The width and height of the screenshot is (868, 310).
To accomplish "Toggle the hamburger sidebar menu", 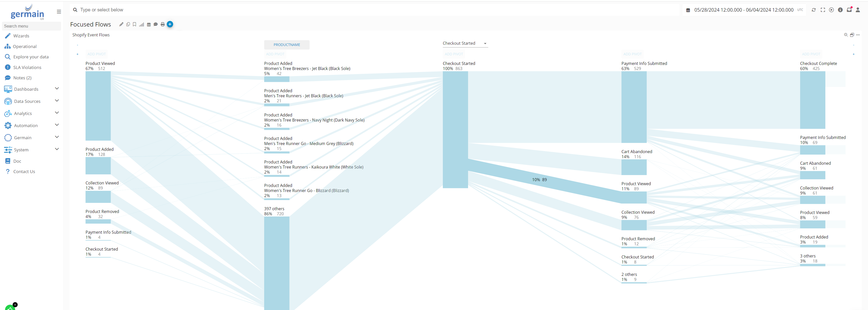I will coord(59,11).
